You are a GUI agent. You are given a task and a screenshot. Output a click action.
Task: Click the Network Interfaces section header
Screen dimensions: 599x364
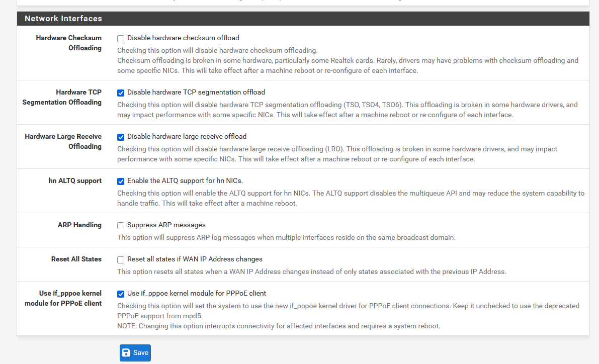[x=63, y=19]
